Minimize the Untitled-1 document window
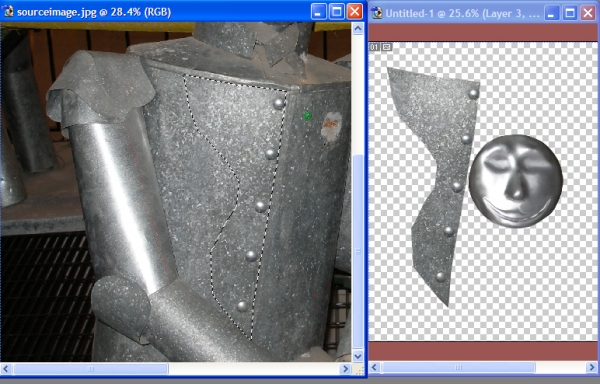This screenshot has height=384, width=600. 551,13
